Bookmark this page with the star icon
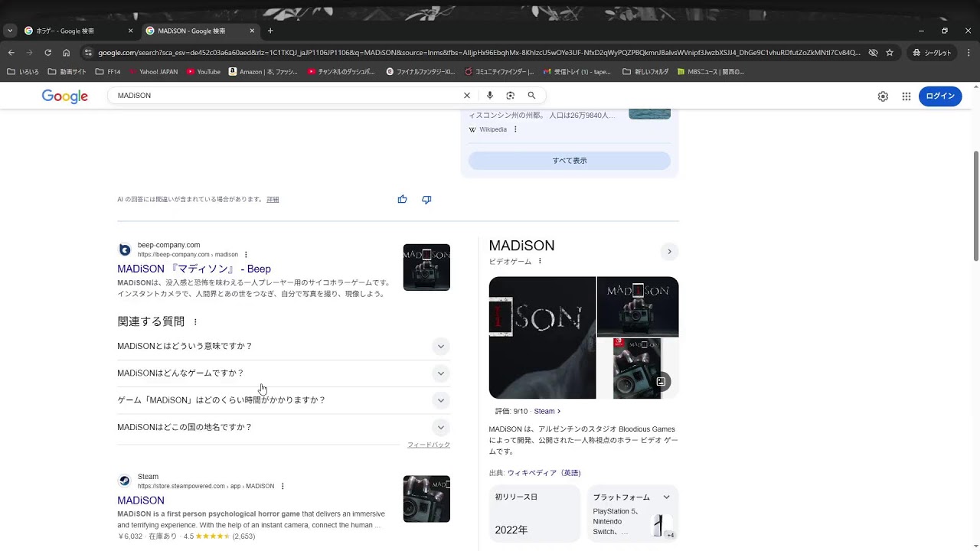Screen dimensions: 980x551 [x=890, y=53]
